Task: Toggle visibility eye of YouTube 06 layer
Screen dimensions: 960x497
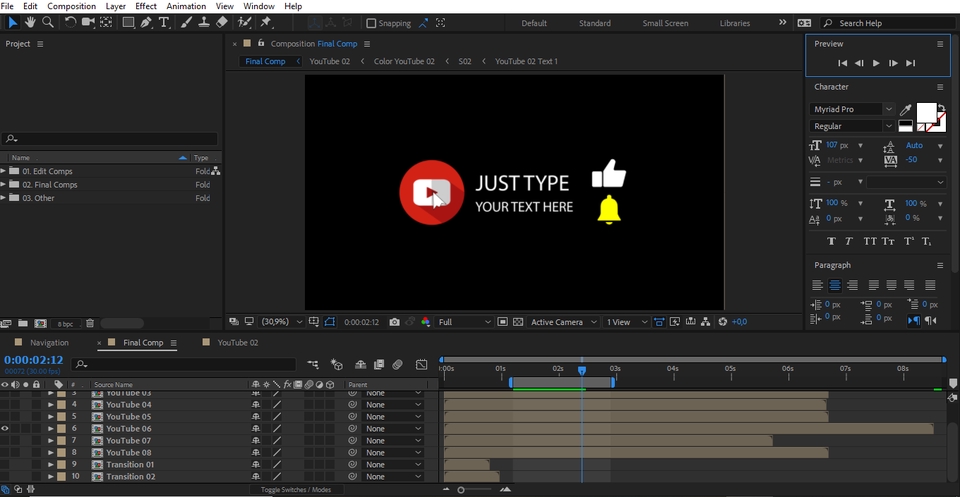Action: coord(5,428)
